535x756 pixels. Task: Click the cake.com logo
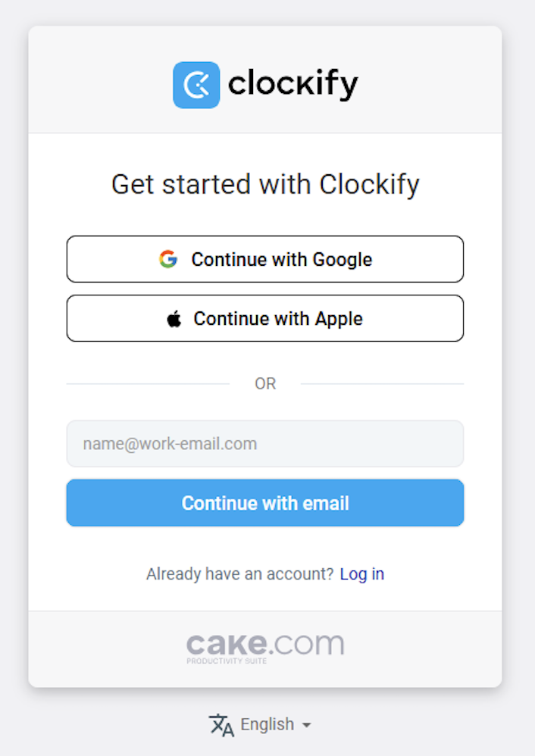[265, 648]
